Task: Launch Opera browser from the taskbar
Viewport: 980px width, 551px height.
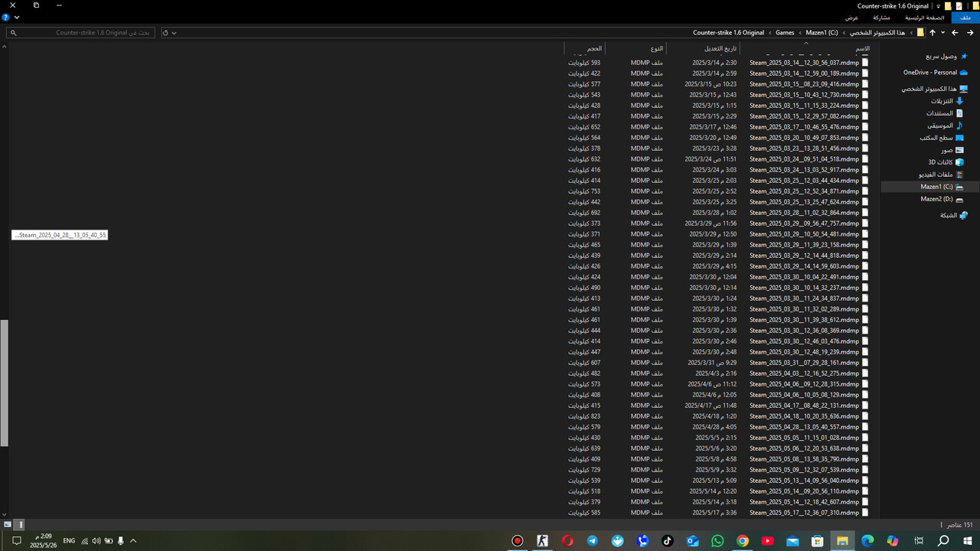Action: pyautogui.click(x=567, y=540)
